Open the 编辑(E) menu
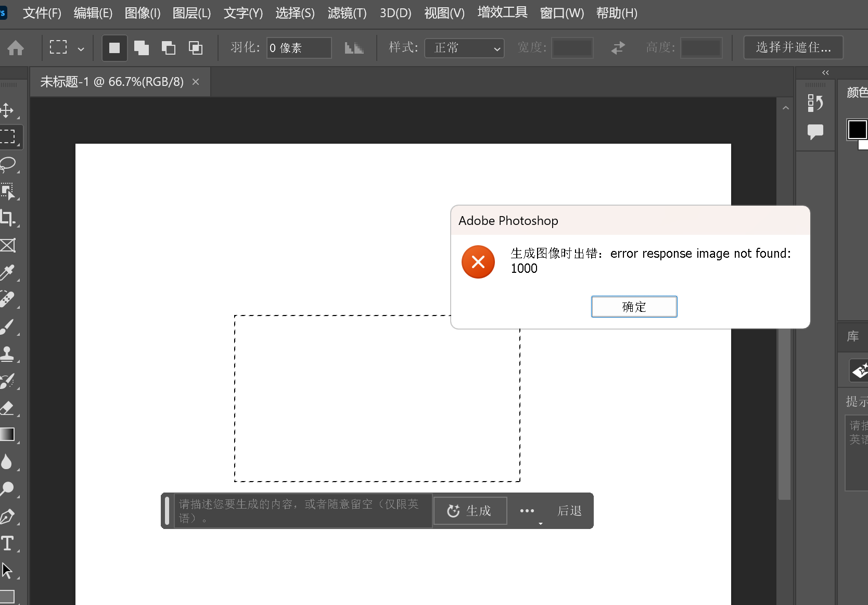 93,13
